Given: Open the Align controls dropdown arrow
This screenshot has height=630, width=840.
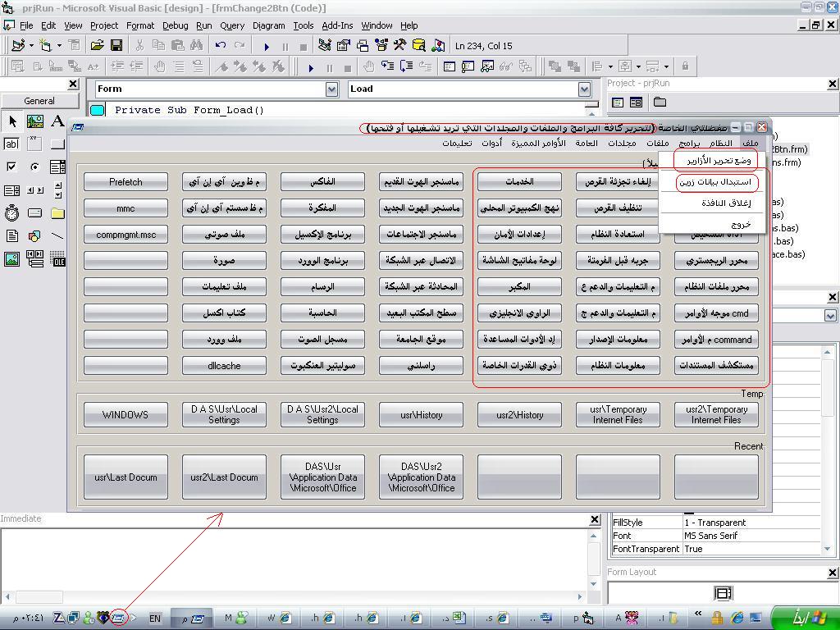Looking at the screenshot, I should point(610,66).
